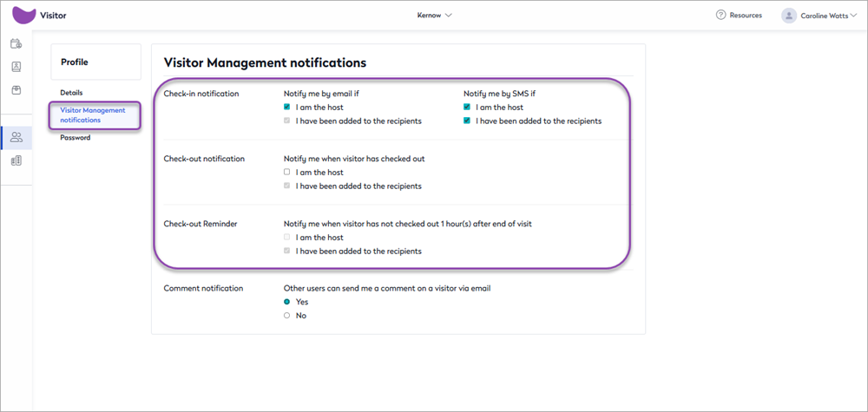Open the package deliveries sidebar icon
Viewport: 868px width, 412px height.
tap(16, 90)
